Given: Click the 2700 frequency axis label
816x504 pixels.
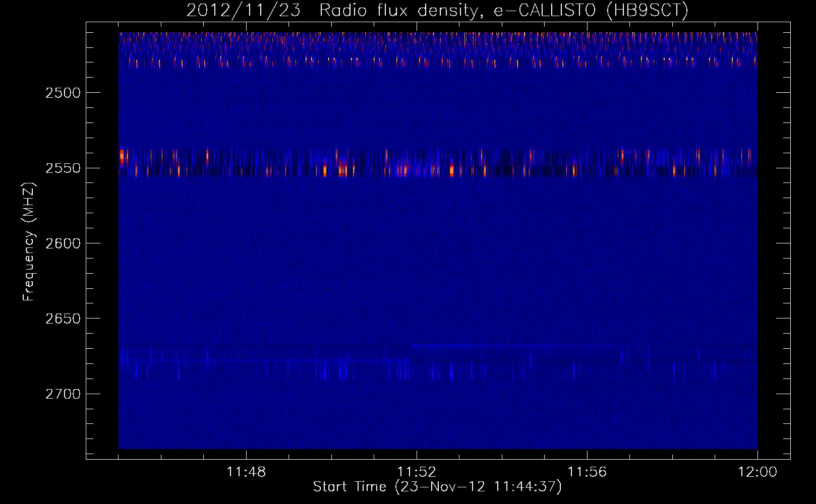Looking at the screenshot, I should point(63,394).
